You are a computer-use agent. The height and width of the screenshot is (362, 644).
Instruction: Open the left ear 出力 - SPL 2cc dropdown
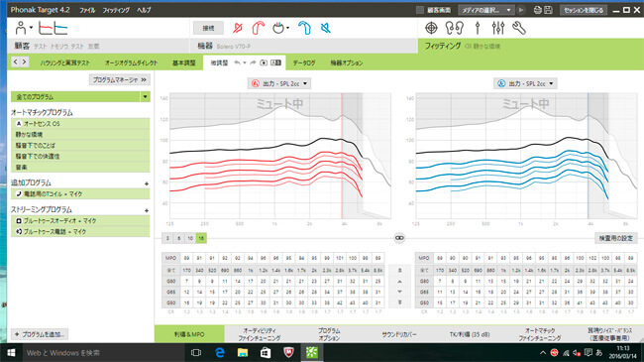(525, 83)
